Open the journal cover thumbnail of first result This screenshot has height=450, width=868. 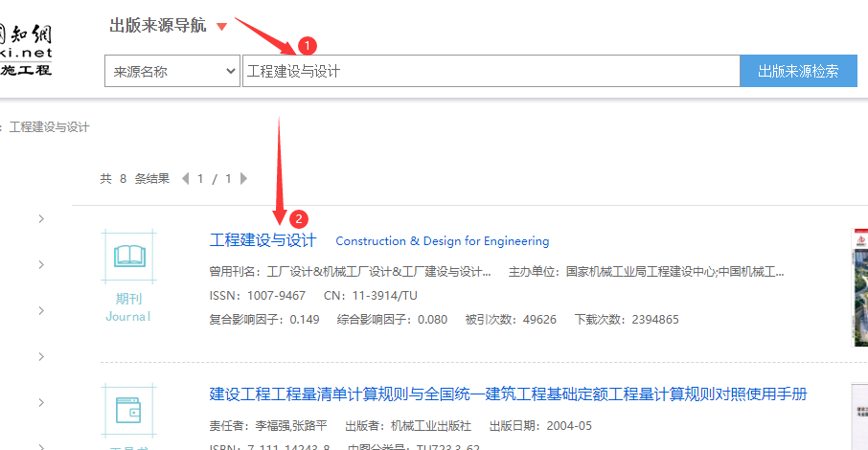click(859, 287)
